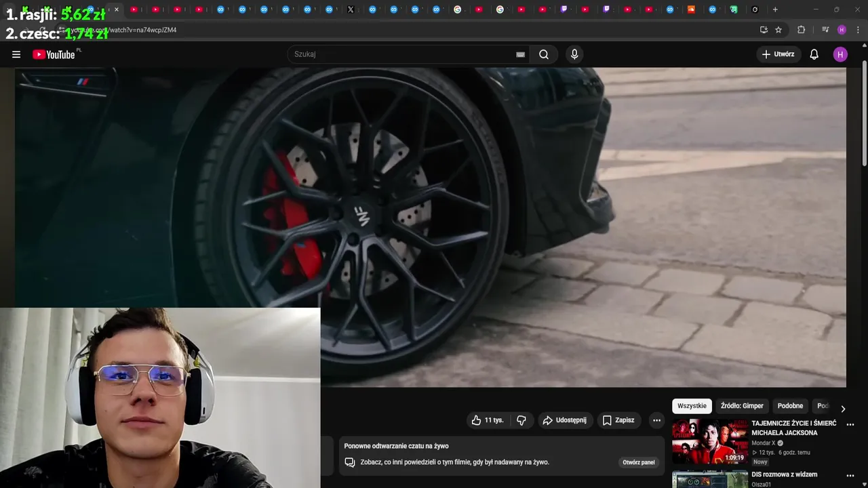This screenshot has width=868, height=488.
Task: Close the current active tab
Action: point(116,9)
